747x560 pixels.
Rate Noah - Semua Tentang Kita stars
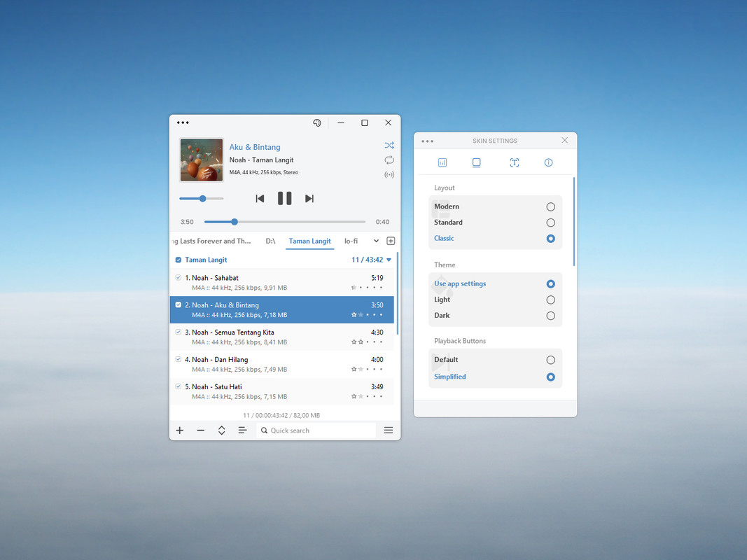pyautogui.click(x=357, y=342)
